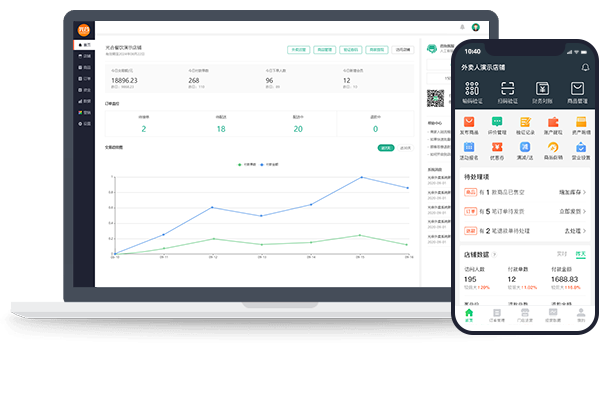Tap visitor count 195 on phone
Viewport: 600px width, 400px height.
tap(470, 279)
